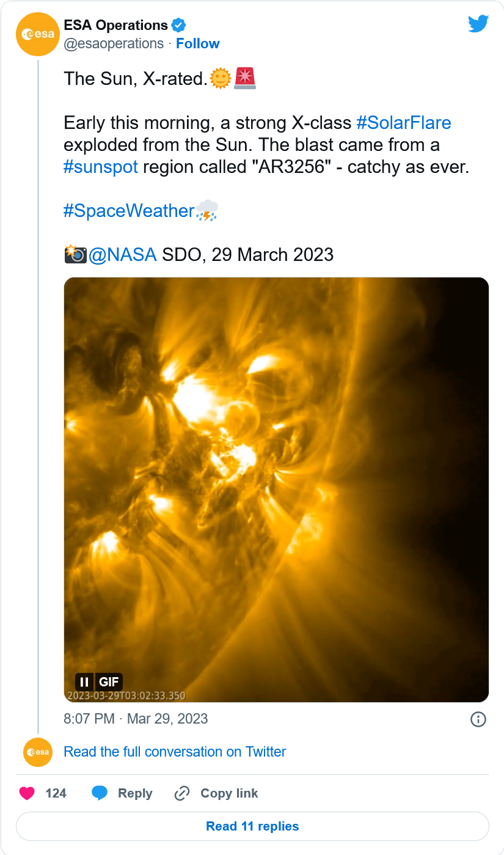Screen dimensions: 504x855
Task: Open the #SolarFlare hashtag
Action: (x=403, y=123)
